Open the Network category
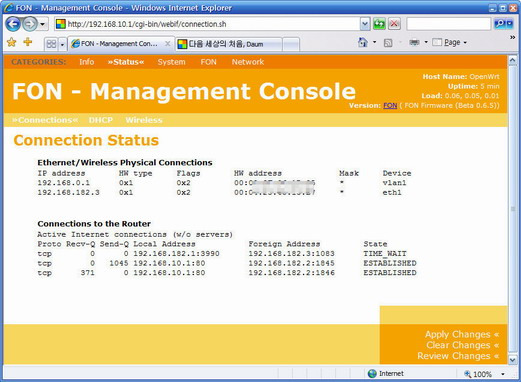The image size is (521, 382). point(248,62)
